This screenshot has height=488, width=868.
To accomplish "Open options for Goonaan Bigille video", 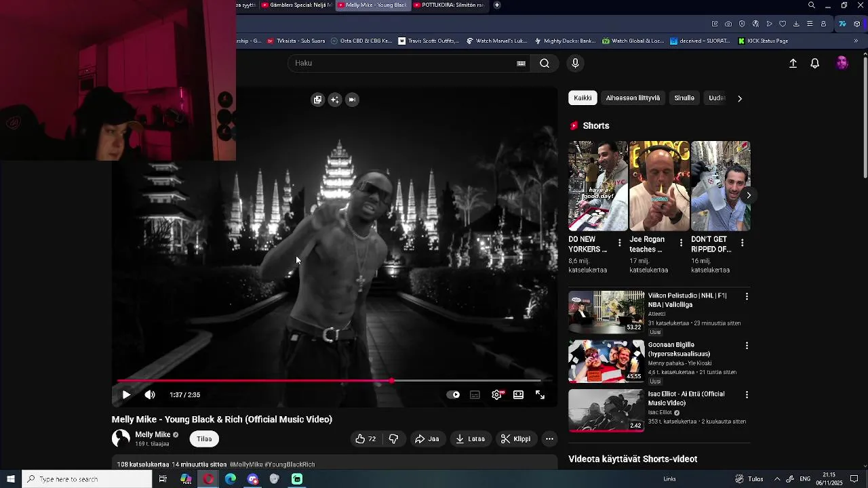I will [747, 346].
